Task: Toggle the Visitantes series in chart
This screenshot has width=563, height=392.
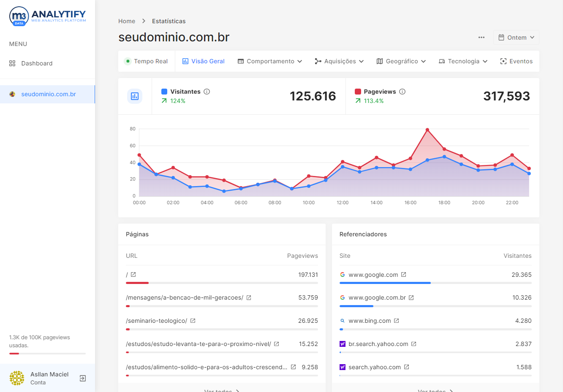Action: pos(164,92)
